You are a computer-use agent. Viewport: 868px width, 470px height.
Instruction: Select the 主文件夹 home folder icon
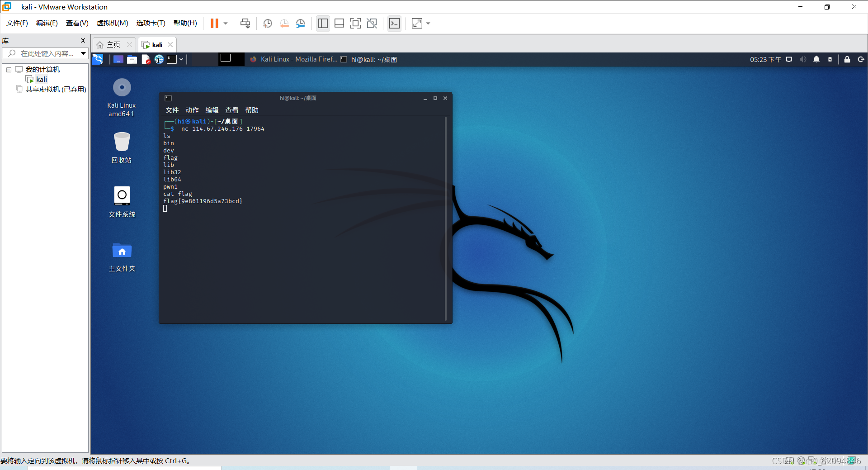[122, 256]
